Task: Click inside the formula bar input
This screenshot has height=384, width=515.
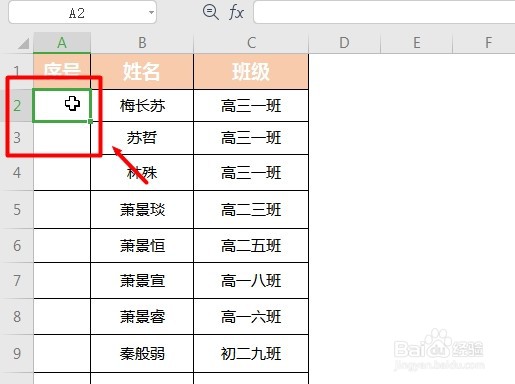Action: point(384,13)
